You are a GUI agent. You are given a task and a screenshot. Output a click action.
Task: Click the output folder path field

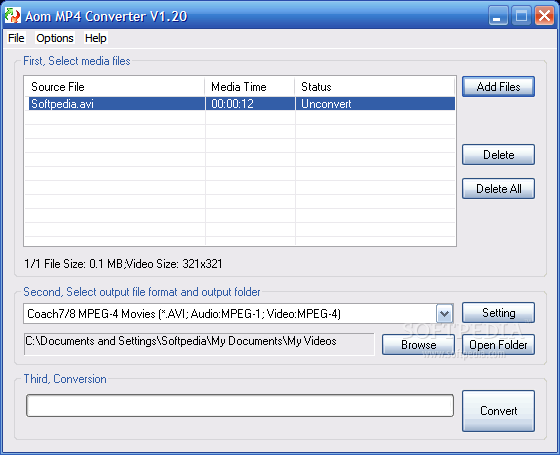pos(199,344)
